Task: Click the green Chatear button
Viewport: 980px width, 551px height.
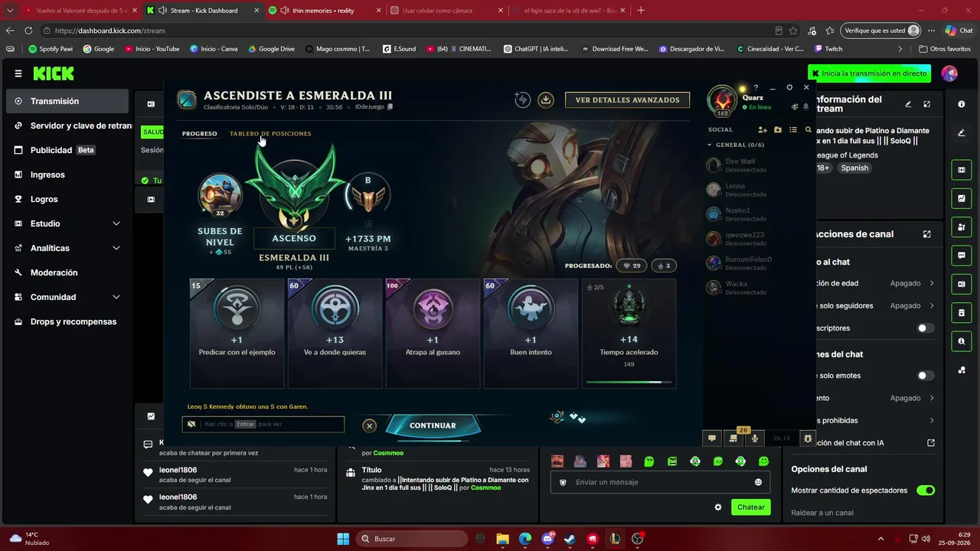Action: pos(750,507)
